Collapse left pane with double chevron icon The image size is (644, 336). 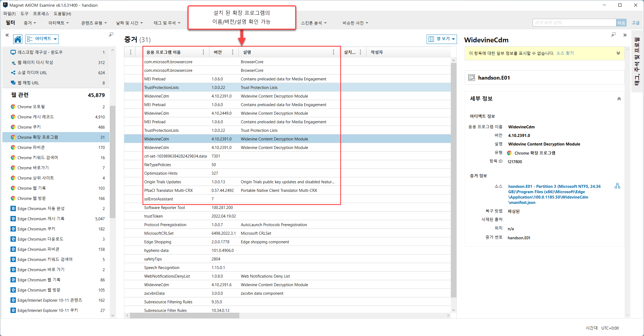(x=7, y=35)
